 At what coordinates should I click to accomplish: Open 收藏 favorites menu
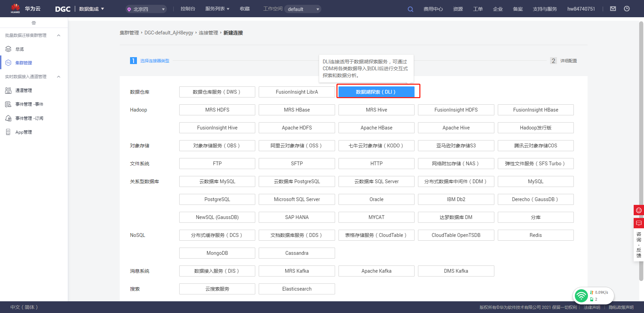pos(245,9)
